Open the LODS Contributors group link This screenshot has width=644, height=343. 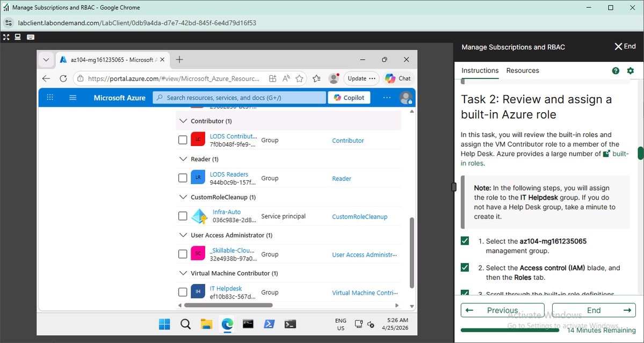(x=233, y=136)
